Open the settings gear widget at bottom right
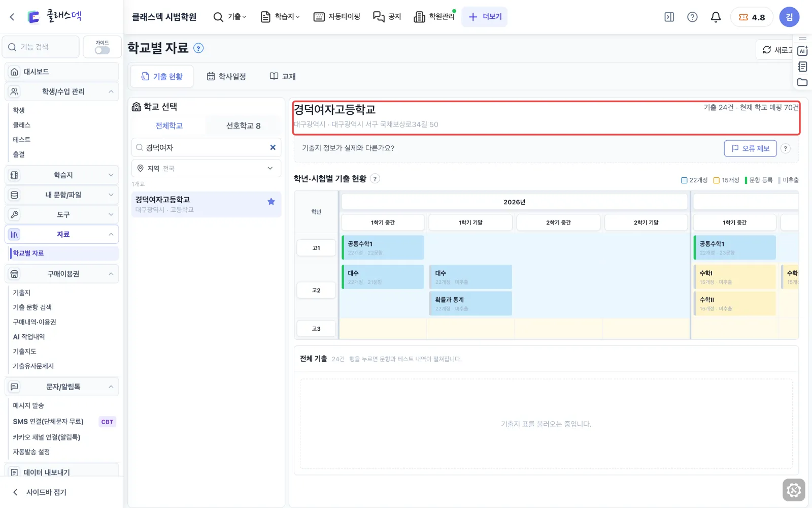This screenshot has height=508, width=812. point(794,490)
